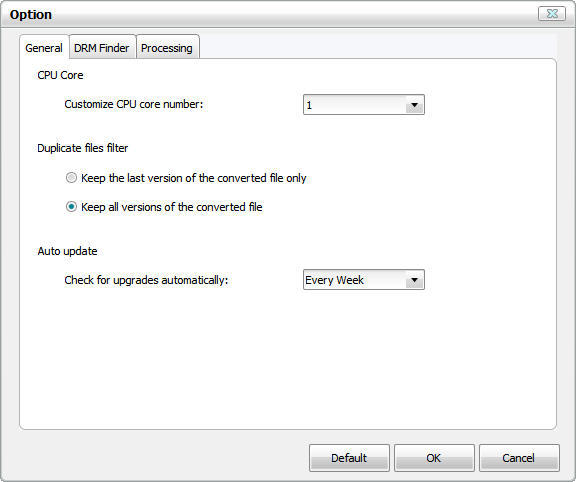
Task: Click the "CPU Core" heading
Action: coord(60,75)
